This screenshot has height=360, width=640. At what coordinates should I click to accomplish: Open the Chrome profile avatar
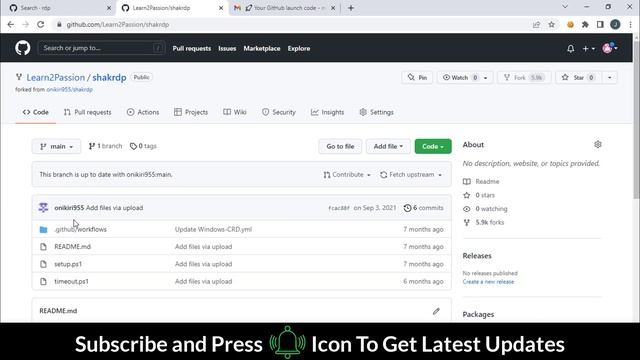(x=615, y=24)
